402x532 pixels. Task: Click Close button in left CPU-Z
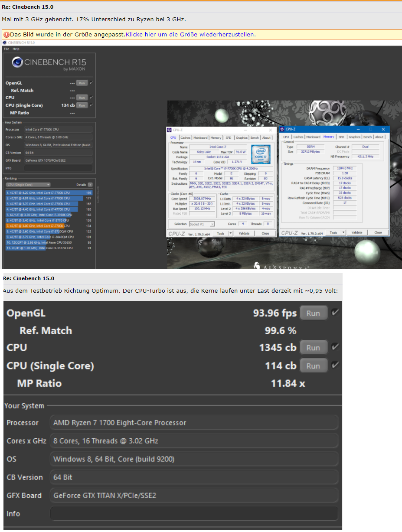[265, 233]
